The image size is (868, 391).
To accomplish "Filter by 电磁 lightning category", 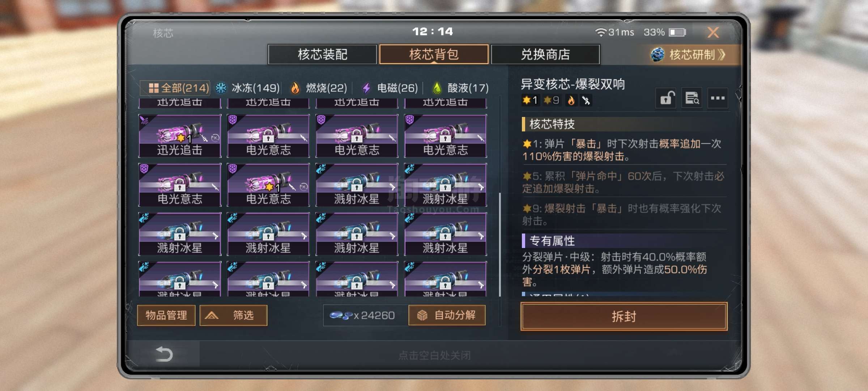I will (x=390, y=88).
